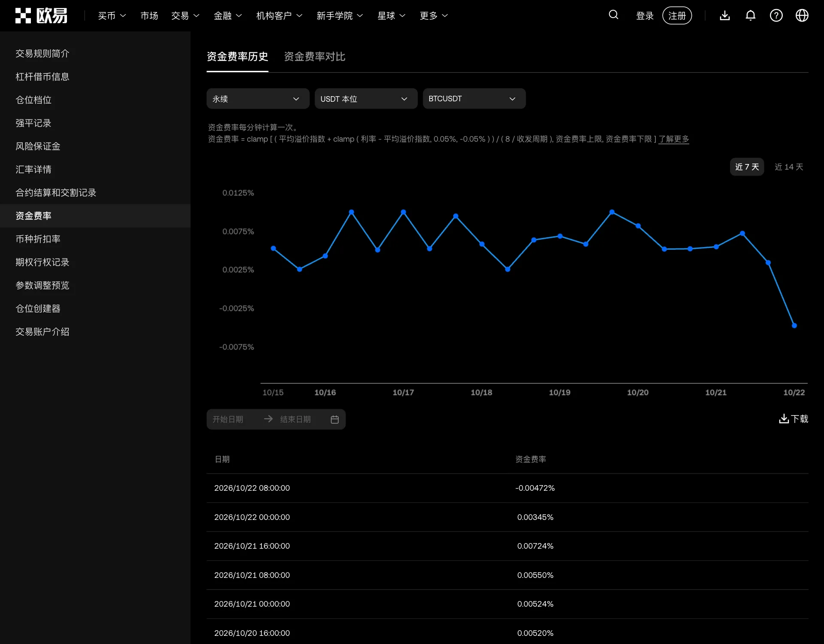Select the 近 14 天 range toggle

pyautogui.click(x=788, y=167)
